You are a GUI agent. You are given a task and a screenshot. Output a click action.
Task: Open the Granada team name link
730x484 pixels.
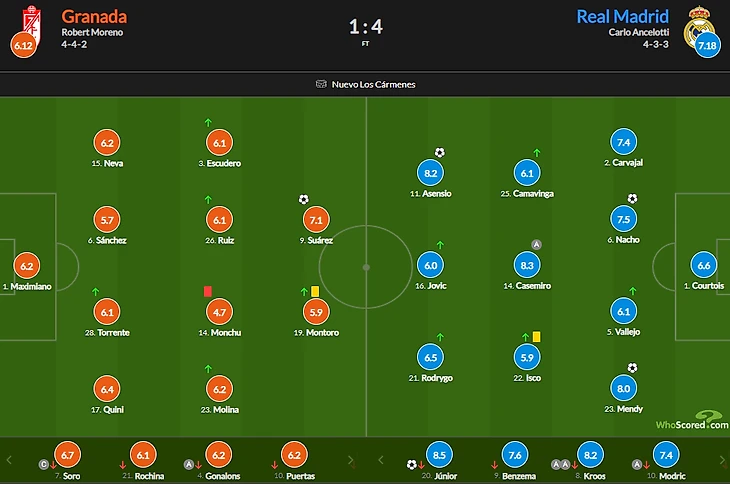94,17
